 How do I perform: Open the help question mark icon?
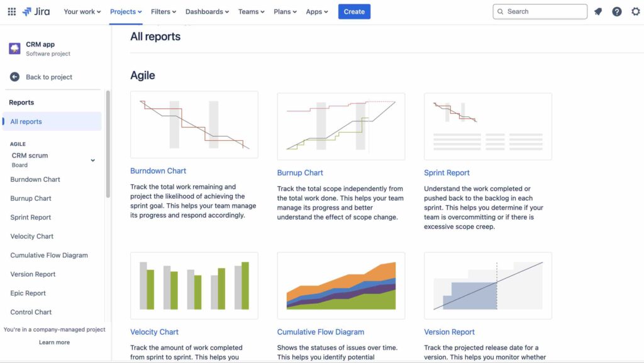click(616, 11)
